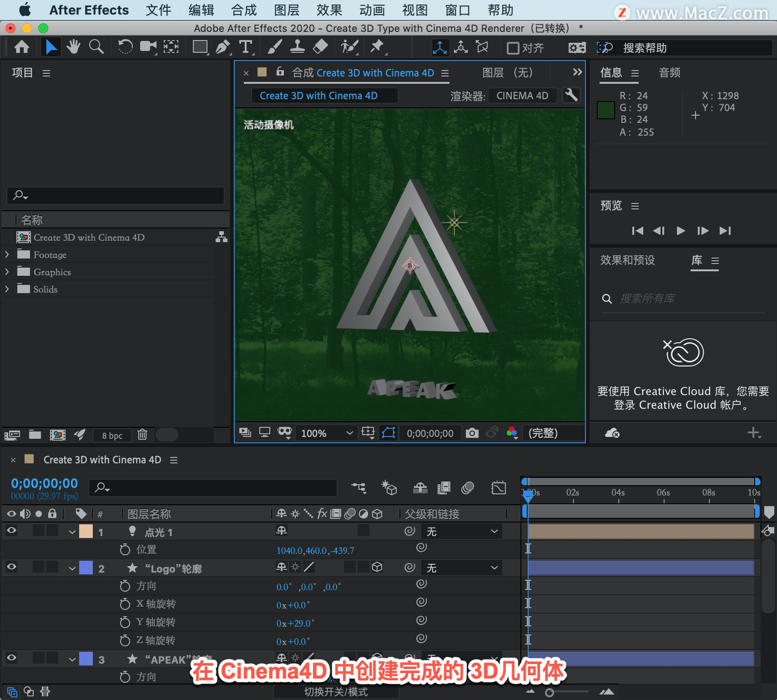Click the timeline zoom slider handle
The image size is (777, 700).
click(550, 693)
